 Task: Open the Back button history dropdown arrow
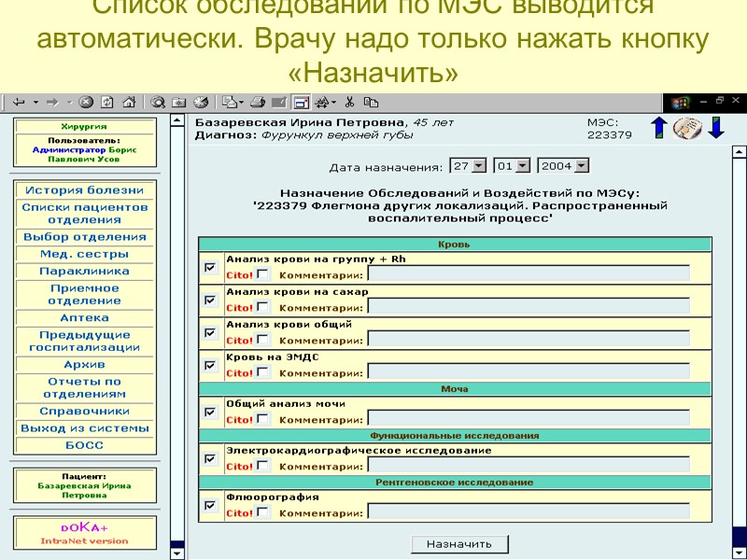point(35,102)
